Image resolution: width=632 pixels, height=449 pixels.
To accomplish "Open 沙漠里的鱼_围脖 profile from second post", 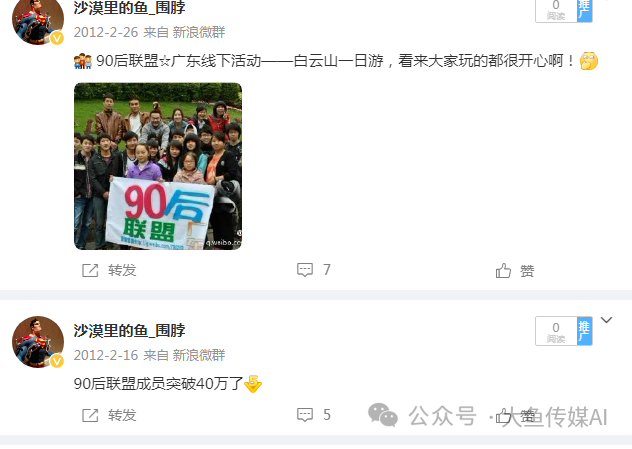I will [x=129, y=331].
